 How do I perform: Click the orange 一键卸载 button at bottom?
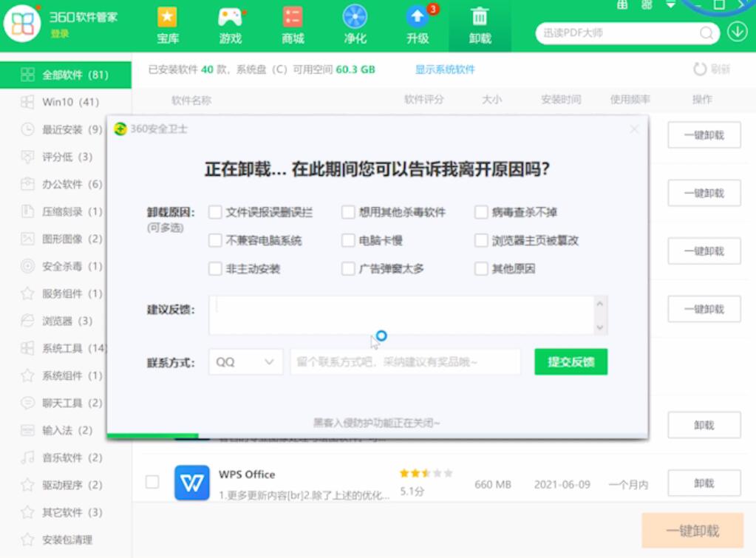point(692,531)
